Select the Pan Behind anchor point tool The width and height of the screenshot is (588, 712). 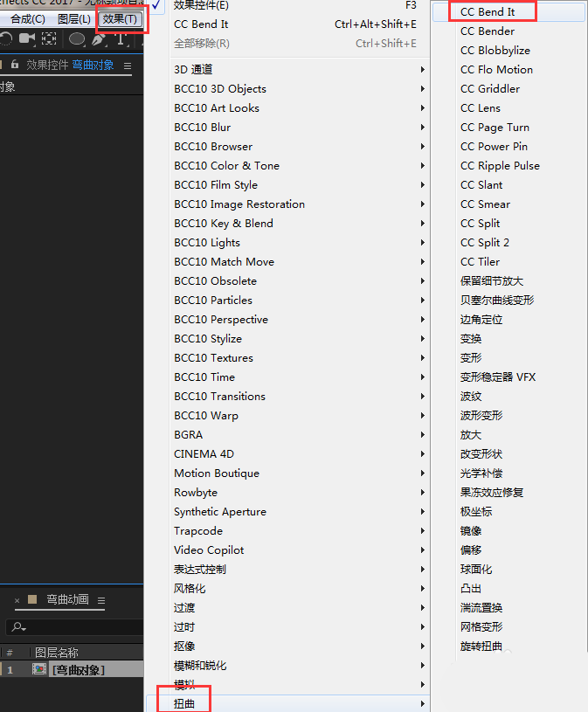tap(49, 39)
